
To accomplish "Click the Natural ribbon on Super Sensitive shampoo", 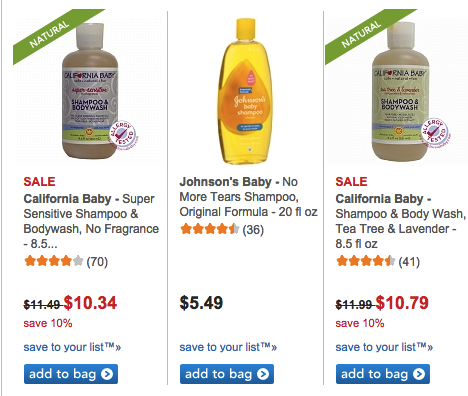I will click(x=50, y=34).
